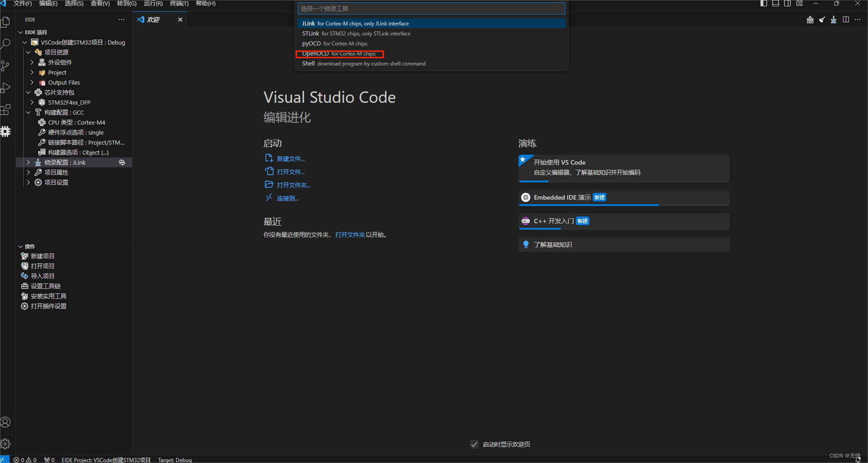This screenshot has height=463, width=868.
Task: Open the 编辑(E) menu
Action: [48, 4]
